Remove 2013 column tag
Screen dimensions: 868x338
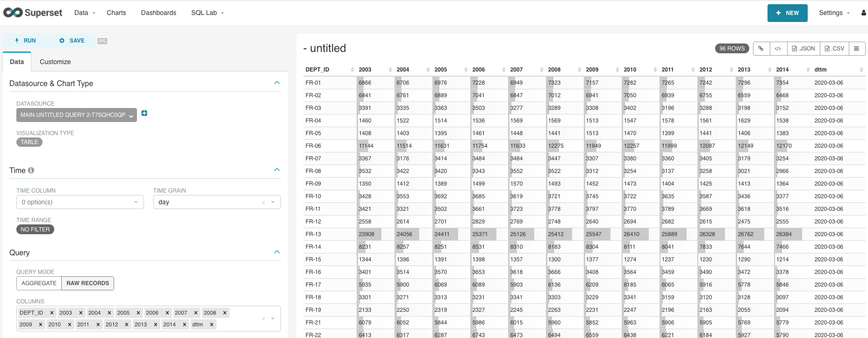point(156,324)
